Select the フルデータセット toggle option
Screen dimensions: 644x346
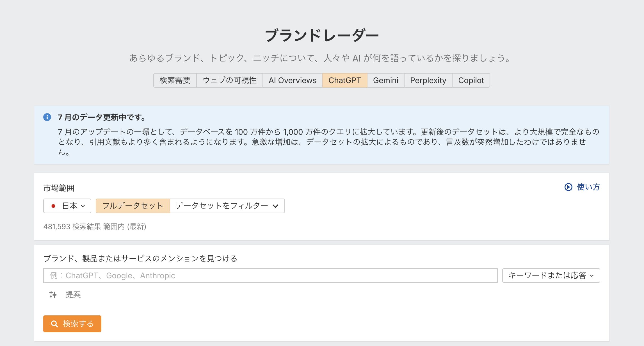[x=133, y=206]
